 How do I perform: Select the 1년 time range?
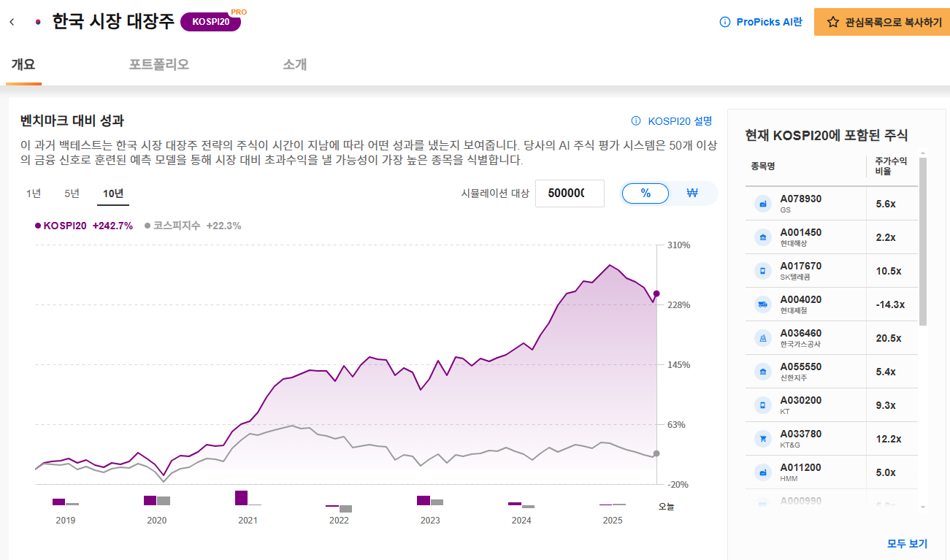click(34, 193)
